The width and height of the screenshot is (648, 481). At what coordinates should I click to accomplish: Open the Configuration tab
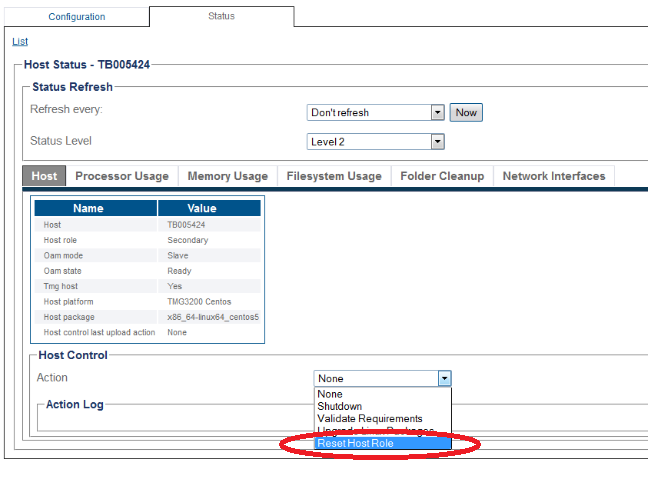coord(77,17)
